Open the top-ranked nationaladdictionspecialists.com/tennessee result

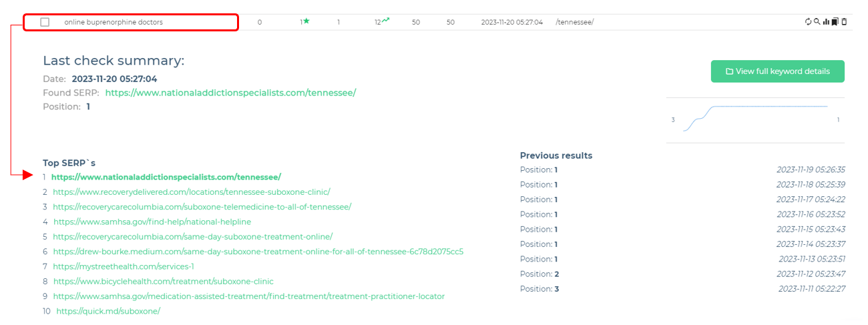pos(166,178)
